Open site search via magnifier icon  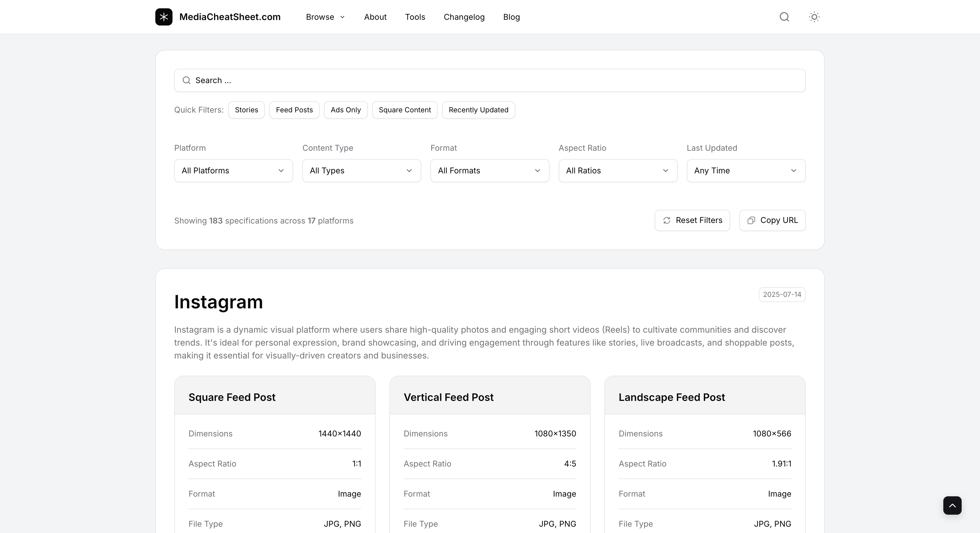coord(784,17)
